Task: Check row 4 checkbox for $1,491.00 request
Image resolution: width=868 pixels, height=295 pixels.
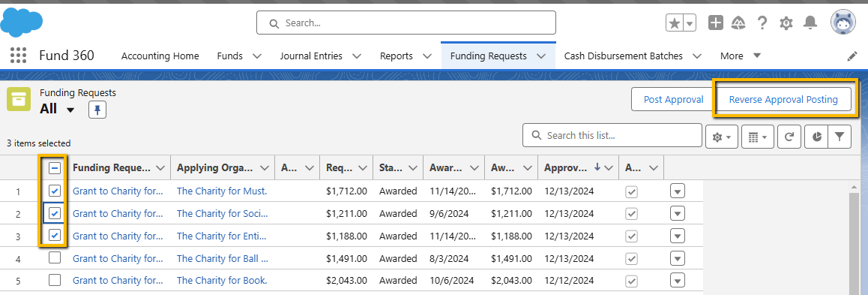Action: (x=55, y=258)
